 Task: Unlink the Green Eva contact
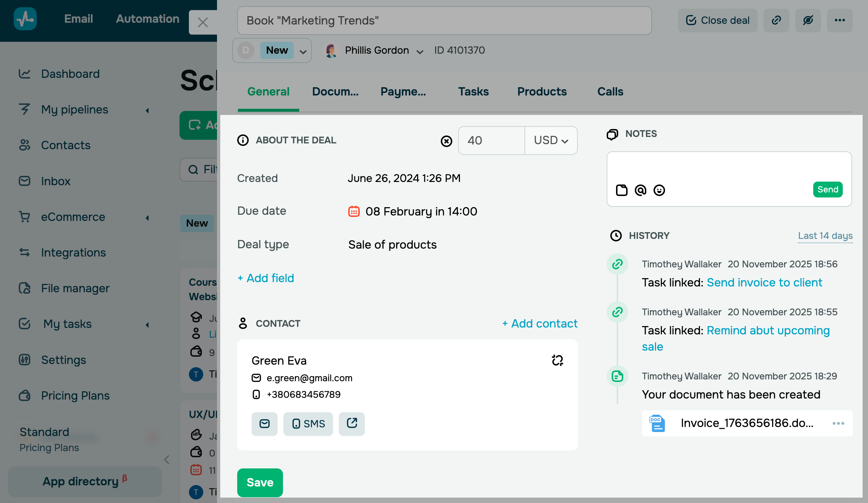click(x=557, y=360)
